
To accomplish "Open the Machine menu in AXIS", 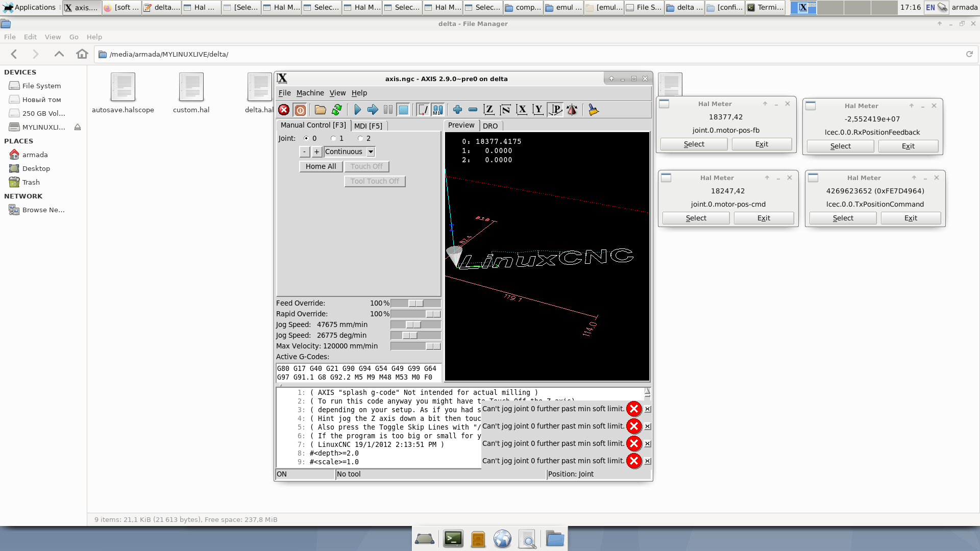I will [310, 93].
